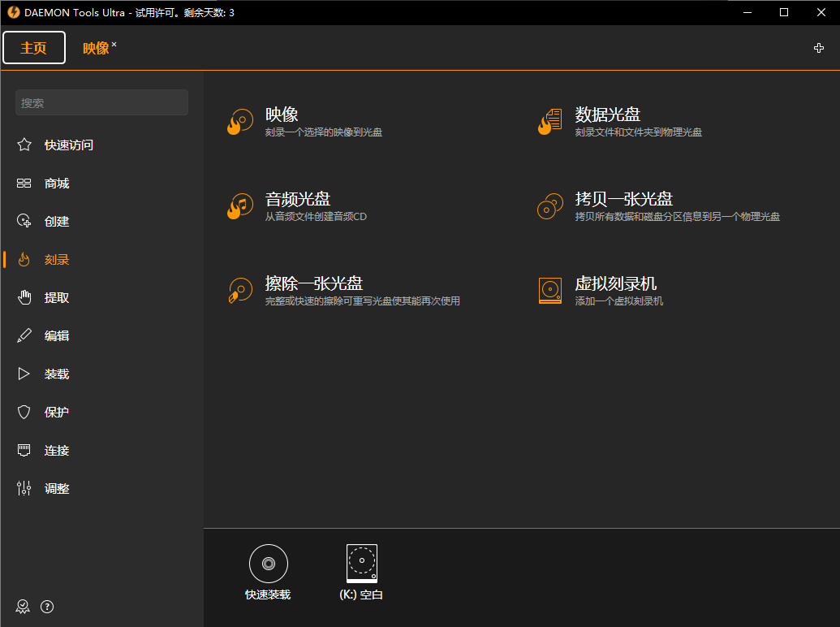Viewport: 840px width, 627px height.
Task: Open the license badge icon bottom left
Action: [x=23, y=606]
